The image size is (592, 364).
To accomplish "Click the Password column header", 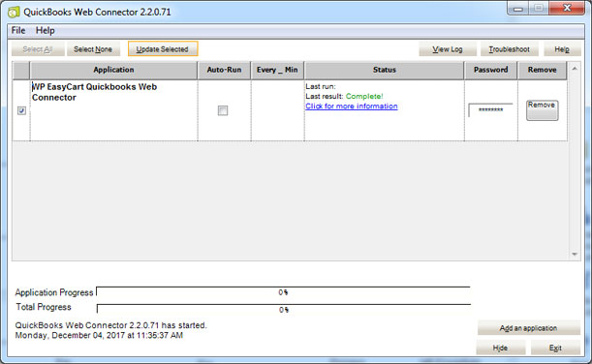I will 491,70.
